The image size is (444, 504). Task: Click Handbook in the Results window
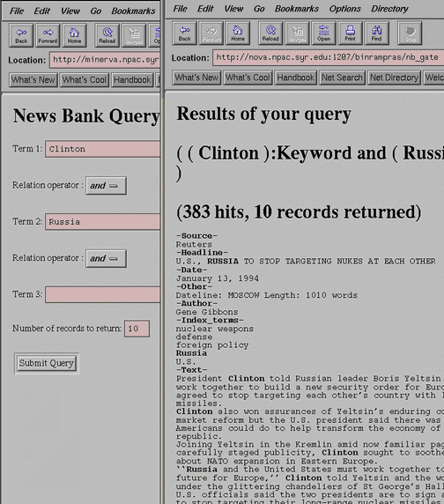(296, 78)
